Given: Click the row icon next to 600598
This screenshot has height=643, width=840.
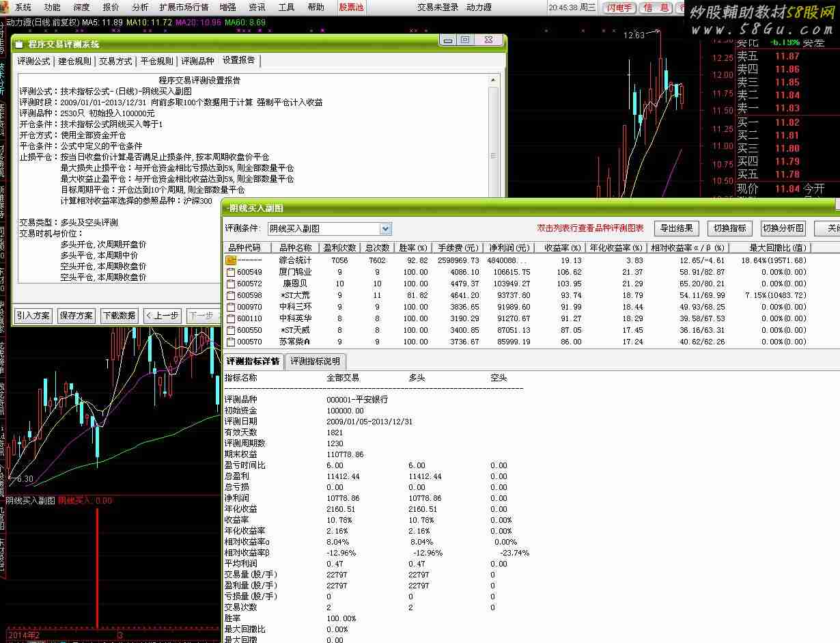Looking at the screenshot, I should pos(230,295).
